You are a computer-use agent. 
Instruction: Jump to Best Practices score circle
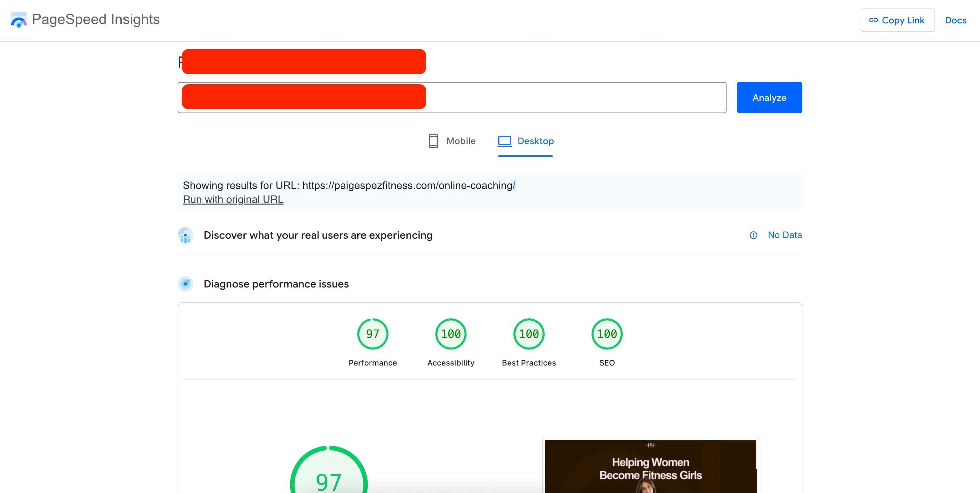(x=529, y=334)
